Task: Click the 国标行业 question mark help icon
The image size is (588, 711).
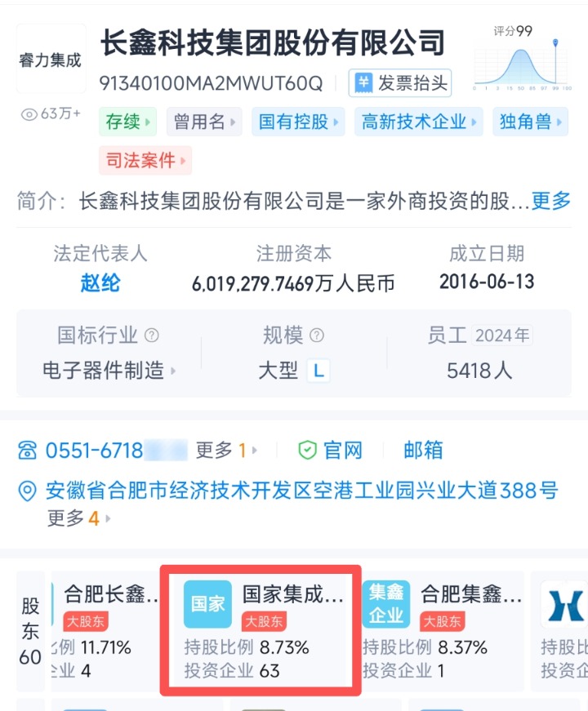Action: [x=152, y=336]
